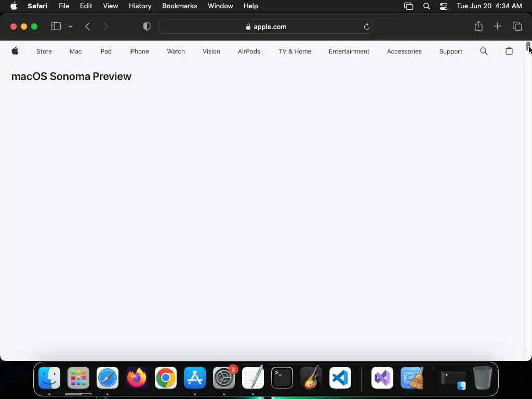Go back with the back arrow
This screenshot has width=532, height=399.
pyautogui.click(x=87, y=26)
